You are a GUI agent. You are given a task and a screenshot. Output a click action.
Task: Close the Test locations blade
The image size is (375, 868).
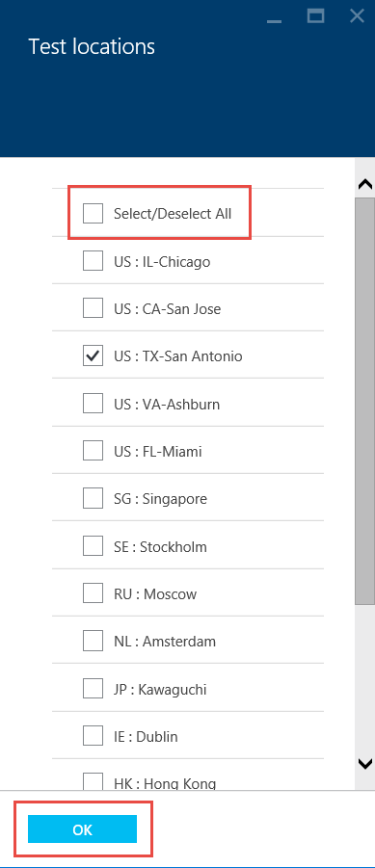[x=358, y=15]
